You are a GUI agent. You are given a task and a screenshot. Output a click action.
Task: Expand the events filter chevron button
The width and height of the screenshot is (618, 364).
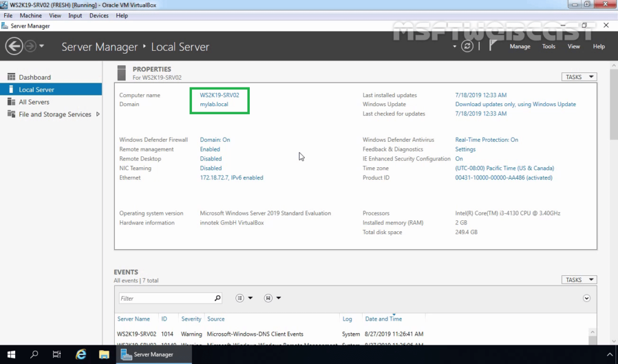tap(587, 298)
